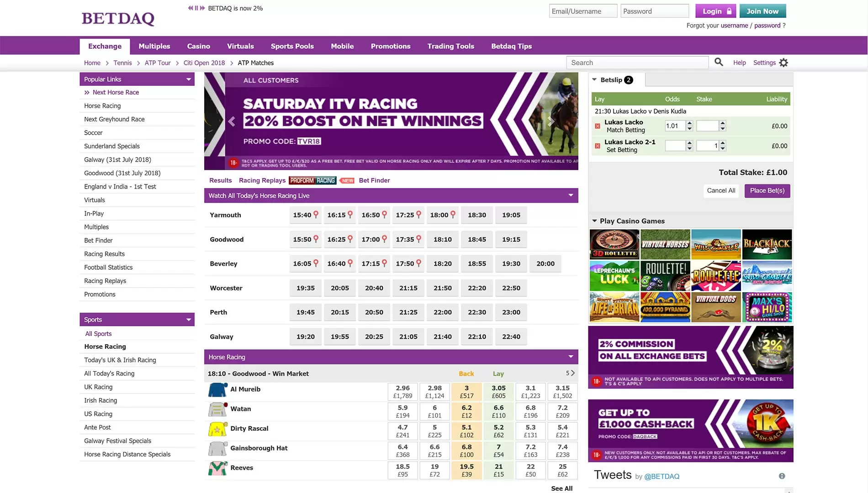Go to next banner slide arrow

click(x=550, y=121)
